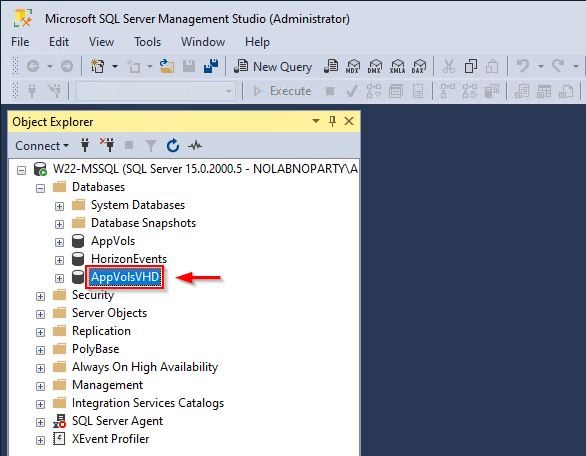Screen dimensions: 586x456
Task: Expand the Management folder
Action: tap(40, 386)
